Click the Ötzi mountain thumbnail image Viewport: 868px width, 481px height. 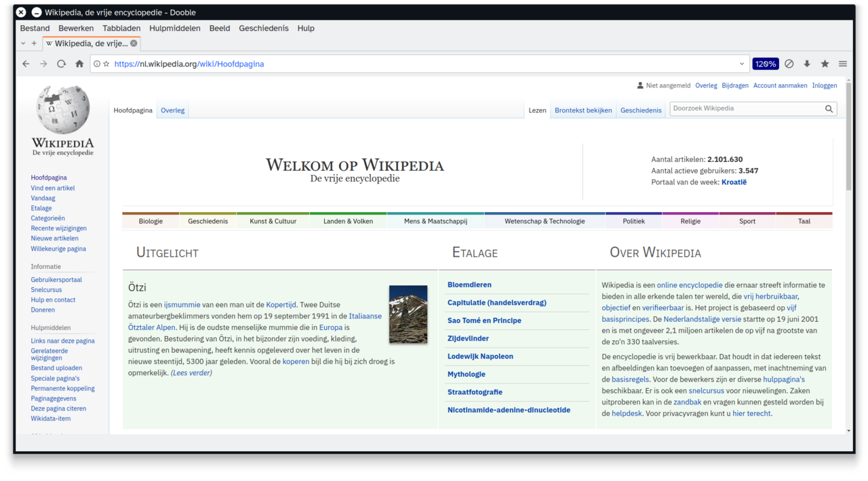click(x=408, y=314)
